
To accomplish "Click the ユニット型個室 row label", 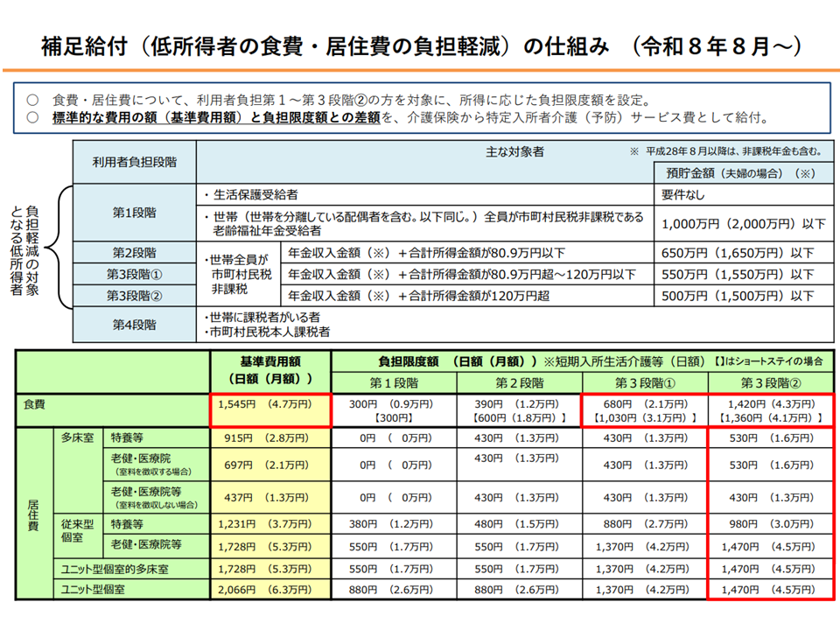I will coord(92,589).
